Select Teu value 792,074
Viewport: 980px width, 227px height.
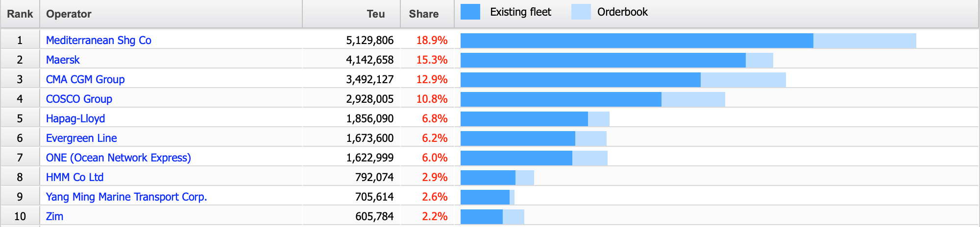pyautogui.click(x=374, y=177)
